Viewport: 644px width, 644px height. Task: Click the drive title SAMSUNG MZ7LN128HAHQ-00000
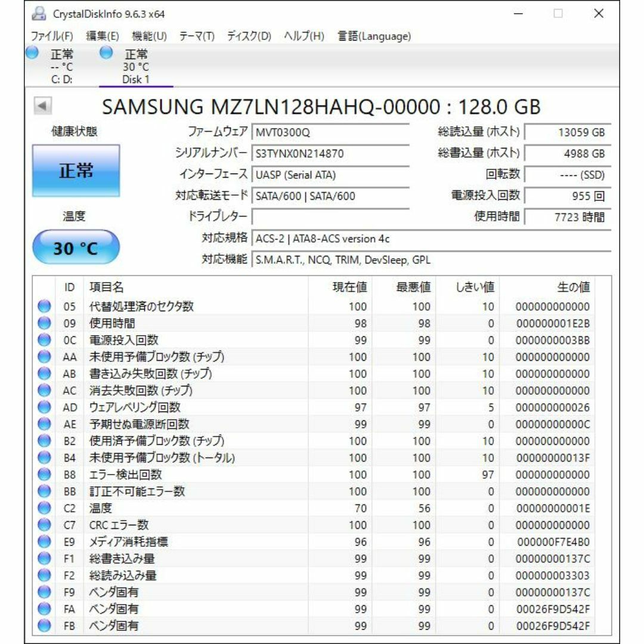(x=271, y=107)
